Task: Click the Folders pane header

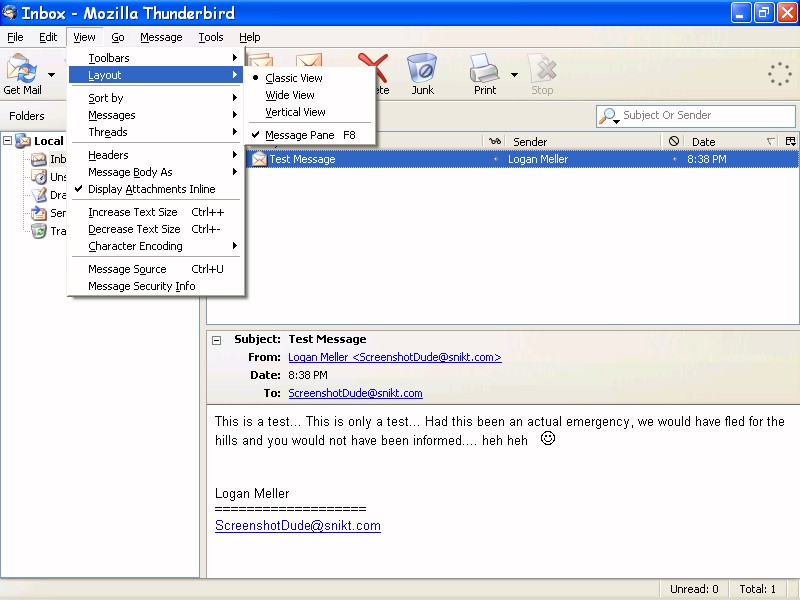Action: [x=27, y=116]
